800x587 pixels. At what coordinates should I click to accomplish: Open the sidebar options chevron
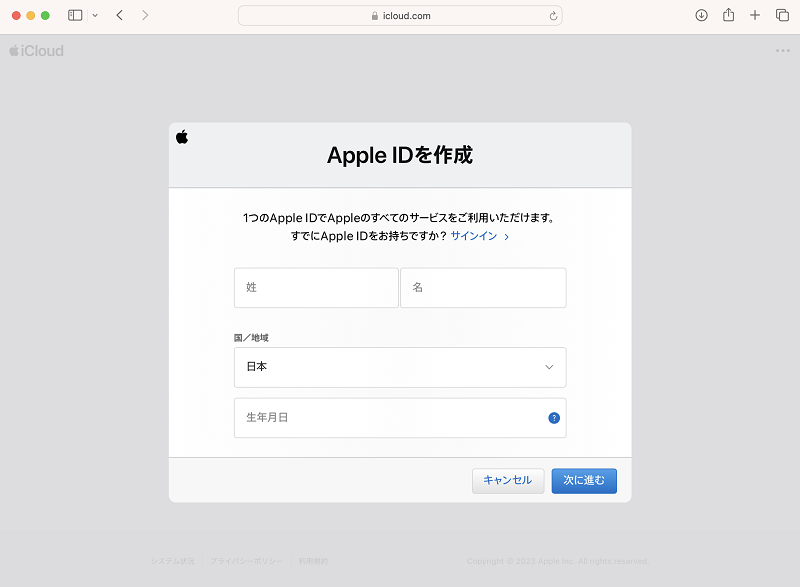[95, 15]
